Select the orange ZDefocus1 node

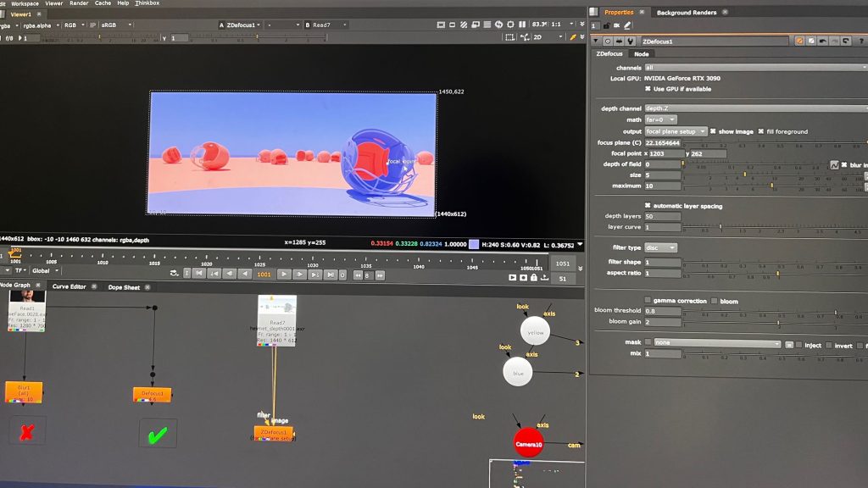pyautogui.click(x=274, y=433)
